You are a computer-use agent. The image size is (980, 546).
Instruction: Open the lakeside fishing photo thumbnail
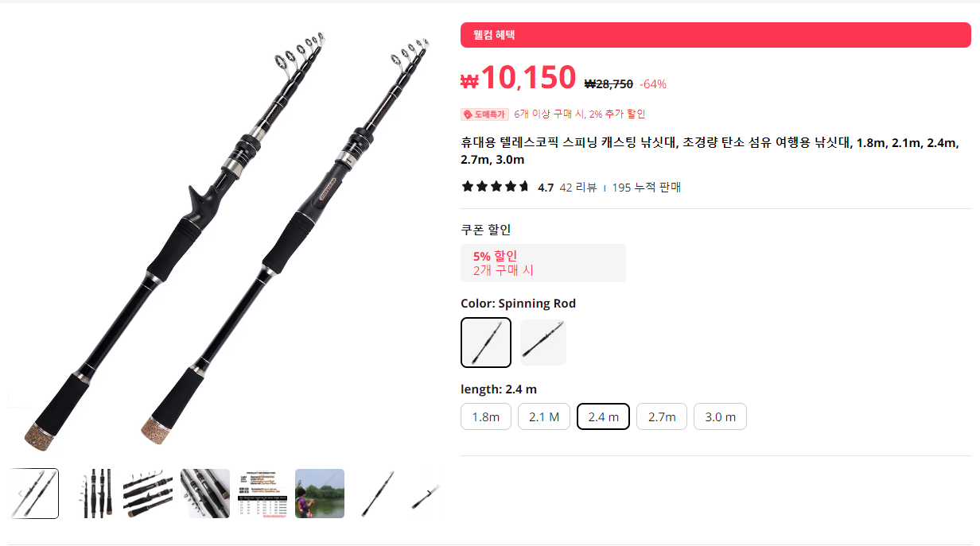(320, 494)
